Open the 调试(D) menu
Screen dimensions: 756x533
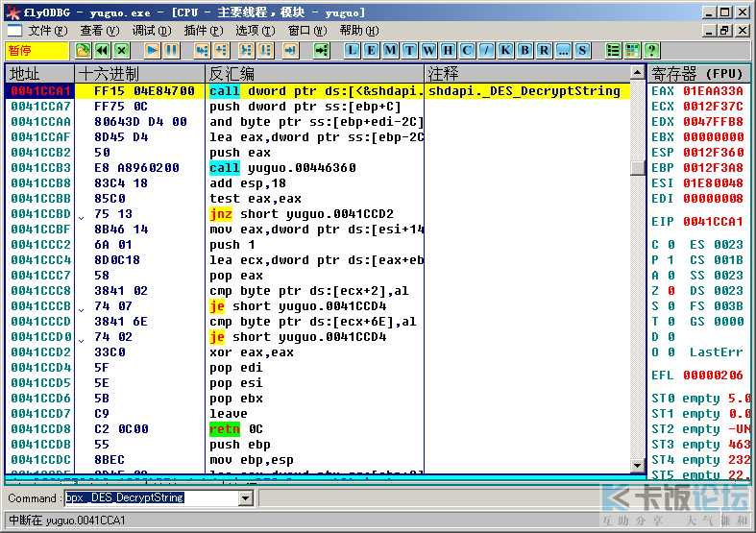152,31
